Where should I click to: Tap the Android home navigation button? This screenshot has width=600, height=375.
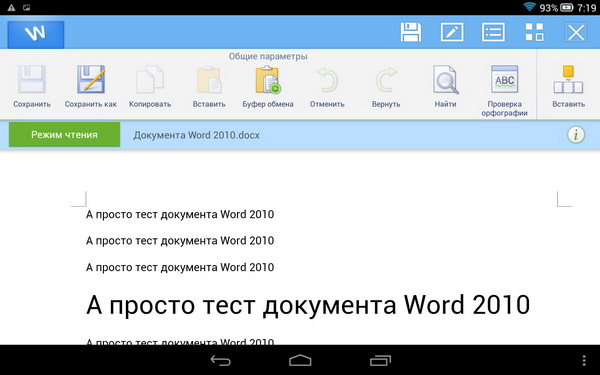(300, 360)
